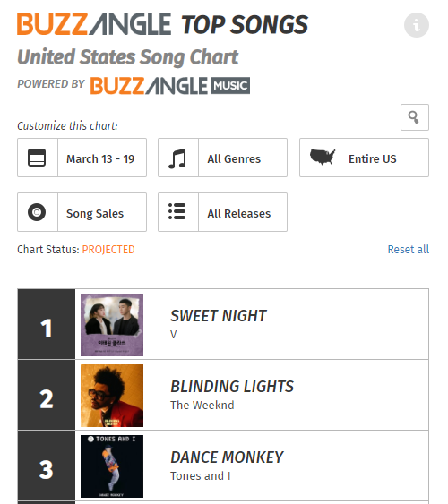Click the list icon next to All Releases
The height and width of the screenshot is (504, 448).
click(177, 211)
